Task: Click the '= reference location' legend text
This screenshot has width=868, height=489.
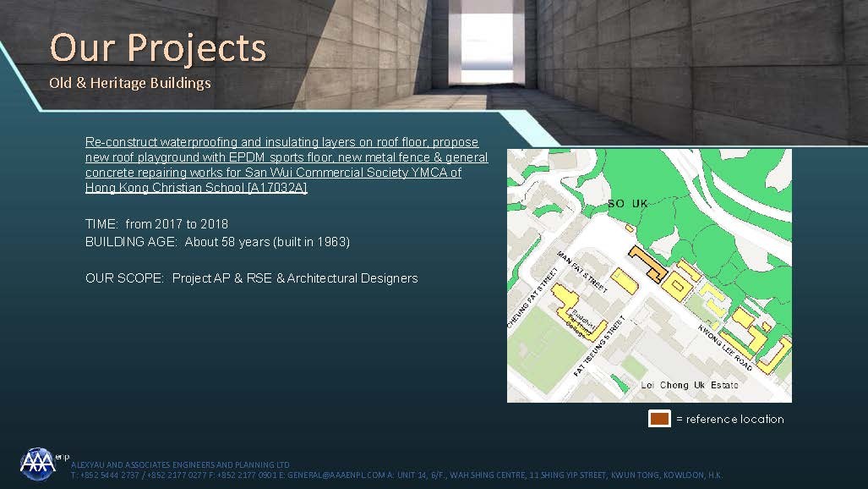Action: point(729,419)
